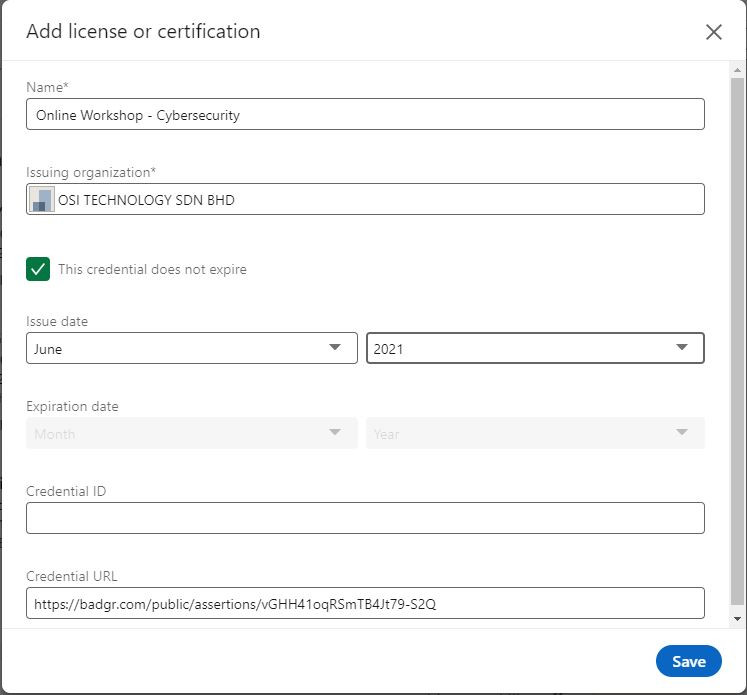747x695 pixels.
Task: Click the Issuing organization input field
Action: pos(365,199)
